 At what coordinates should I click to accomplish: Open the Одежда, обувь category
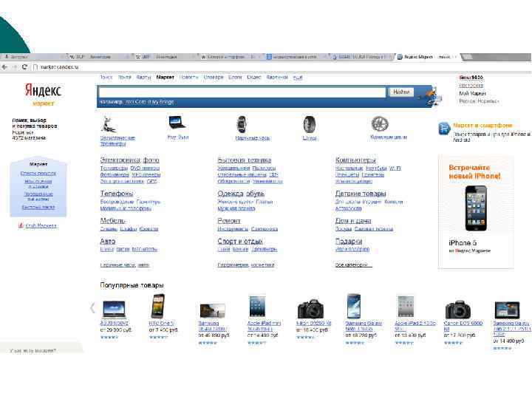241,194
